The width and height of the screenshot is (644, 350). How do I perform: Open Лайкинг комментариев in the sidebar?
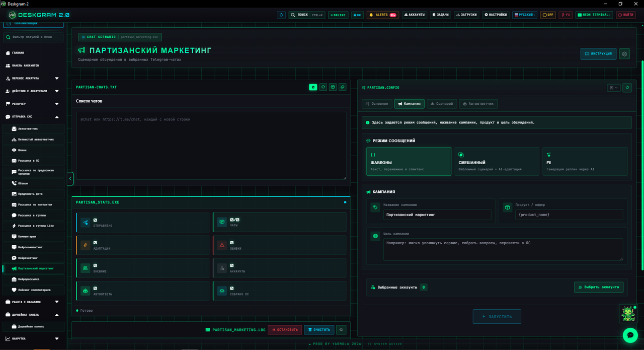click(x=33, y=290)
